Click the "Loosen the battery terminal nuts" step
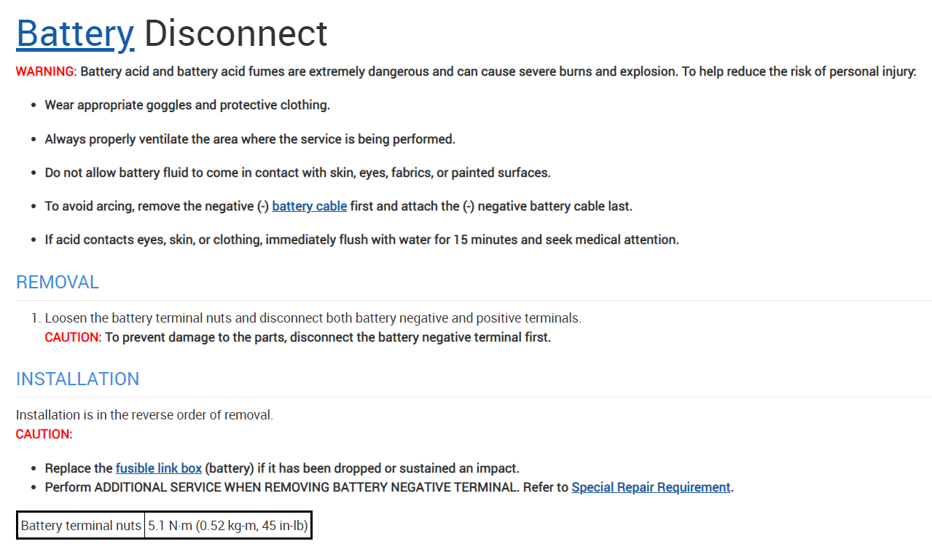Screen dimensions: 932x560 coord(313,318)
